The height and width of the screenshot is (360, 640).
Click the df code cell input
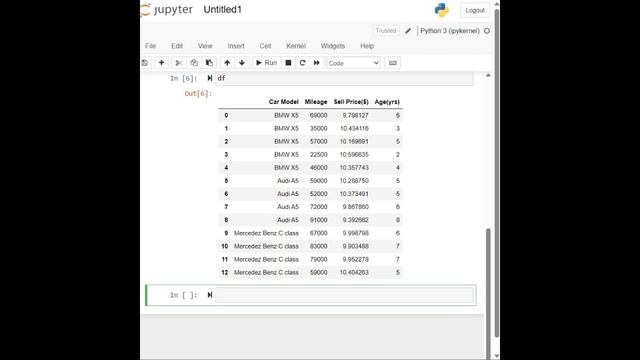tap(344, 78)
